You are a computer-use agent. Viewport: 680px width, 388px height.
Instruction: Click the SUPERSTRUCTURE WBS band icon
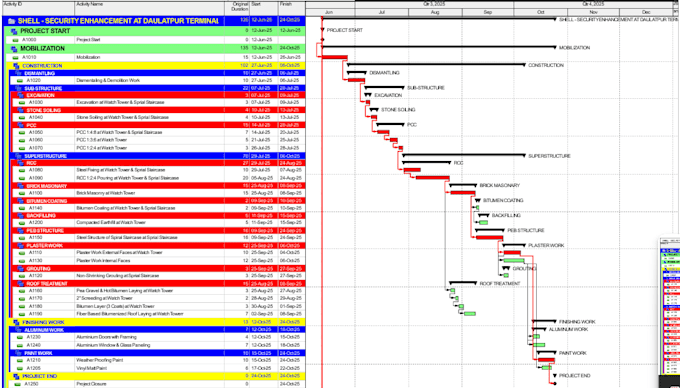pyautogui.click(x=18, y=156)
